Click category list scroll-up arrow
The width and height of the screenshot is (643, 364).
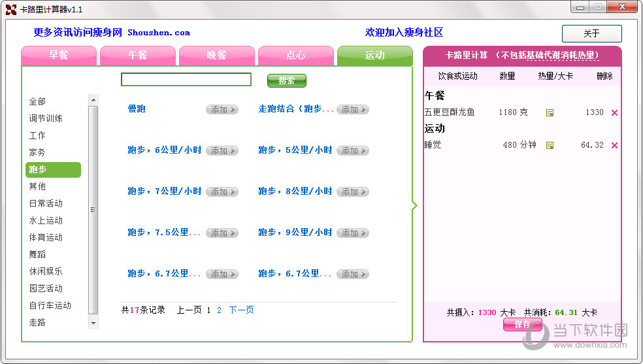(x=93, y=99)
